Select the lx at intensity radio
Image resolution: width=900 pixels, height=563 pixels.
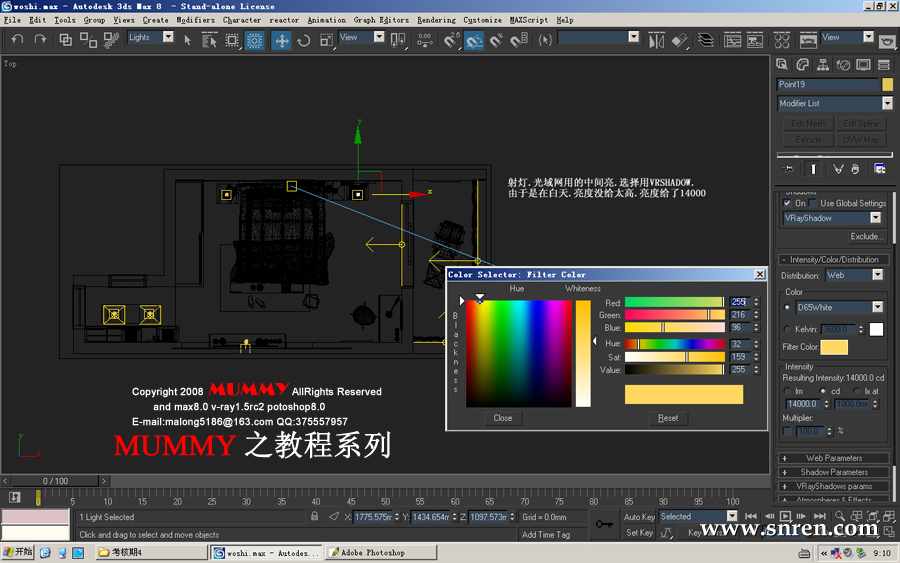(x=858, y=391)
